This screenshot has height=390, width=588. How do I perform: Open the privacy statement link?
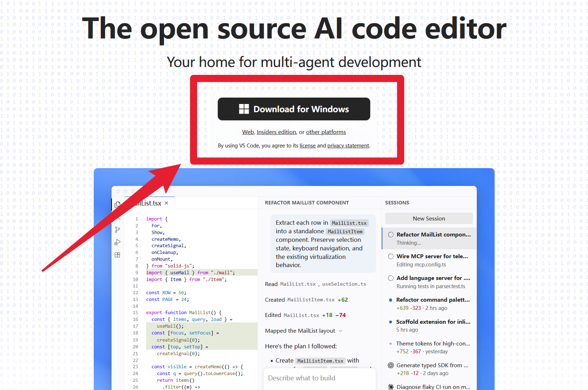[x=348, y=146]
